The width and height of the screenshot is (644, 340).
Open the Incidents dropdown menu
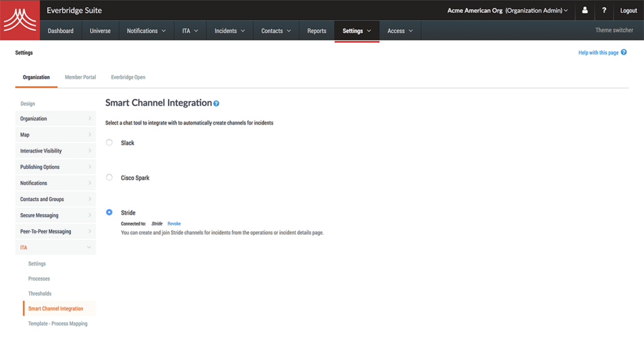229,31
